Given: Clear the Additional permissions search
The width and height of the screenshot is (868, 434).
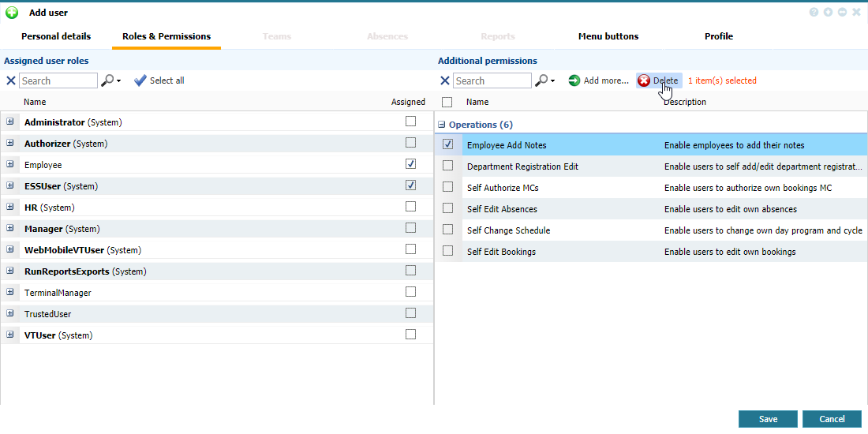Looking at the screenshot, I should tap(445, 80).
